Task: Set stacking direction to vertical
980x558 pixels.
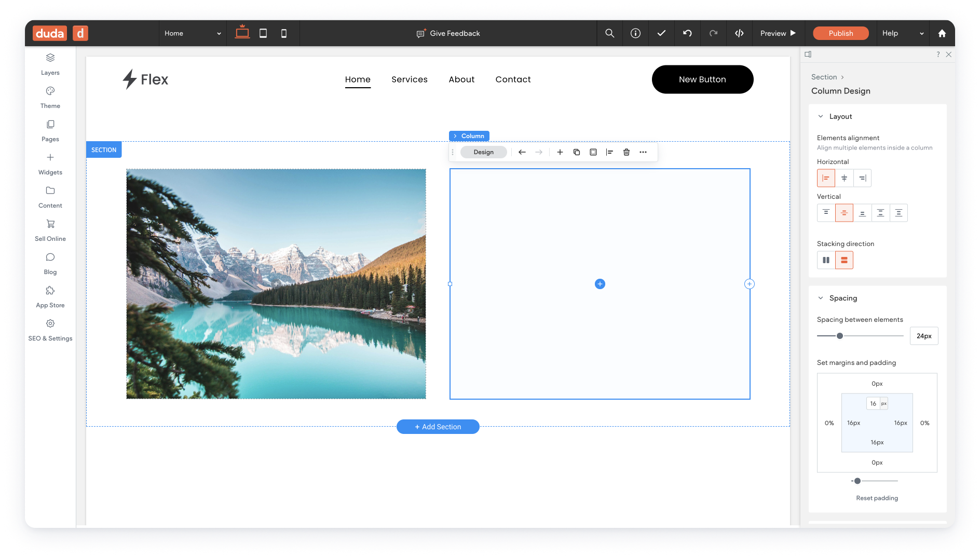Action: (x=844, y=260)
